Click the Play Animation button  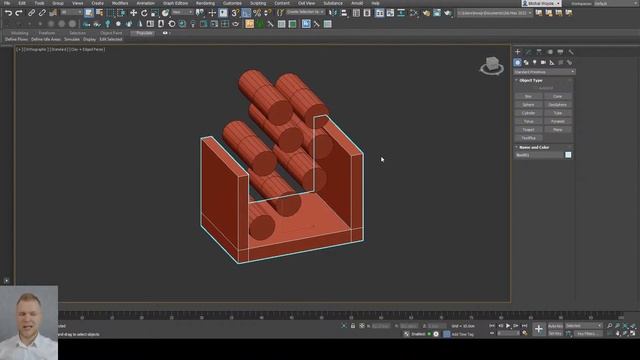click(x=508, y=326)
